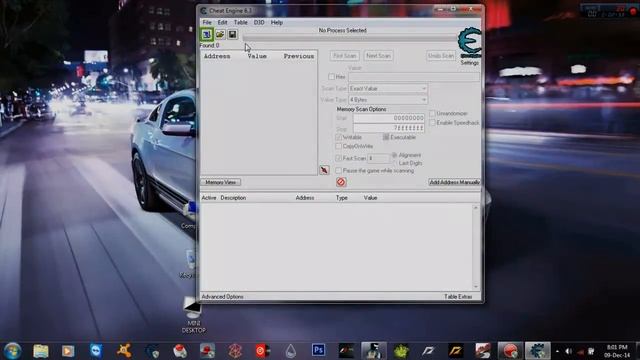
Task: Click the taskbar clock showing 8:01 PM
Action: tap(617, 351)
